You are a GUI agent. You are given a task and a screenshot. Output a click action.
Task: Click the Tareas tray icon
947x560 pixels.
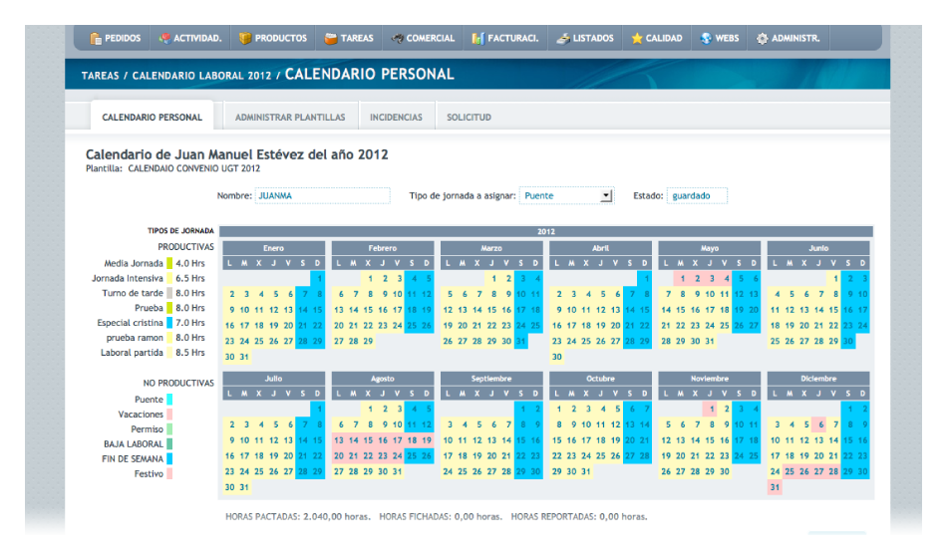pos(330,38)
